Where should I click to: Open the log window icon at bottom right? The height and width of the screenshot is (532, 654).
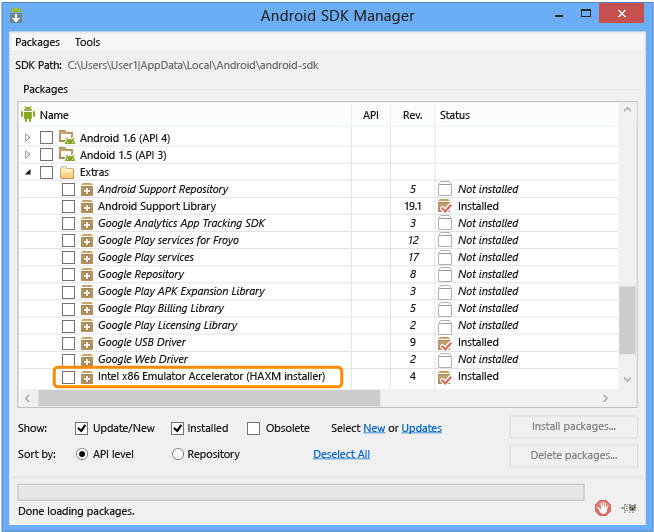coord(629,508)
